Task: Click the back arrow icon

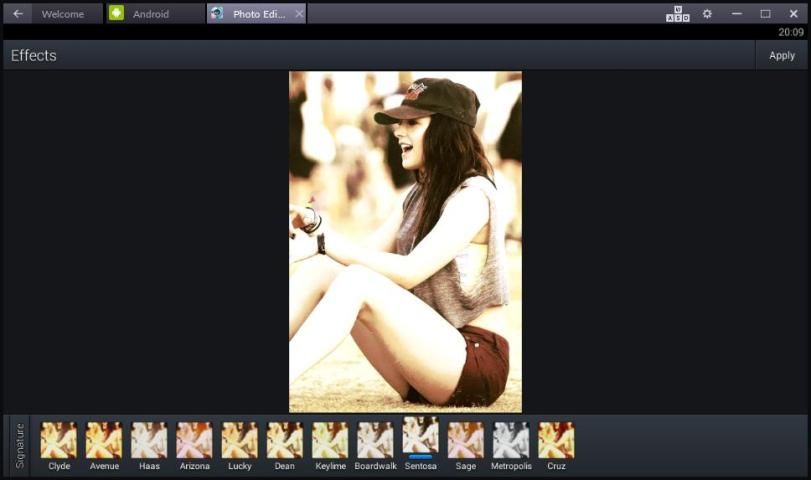Action: click(18, 14)
